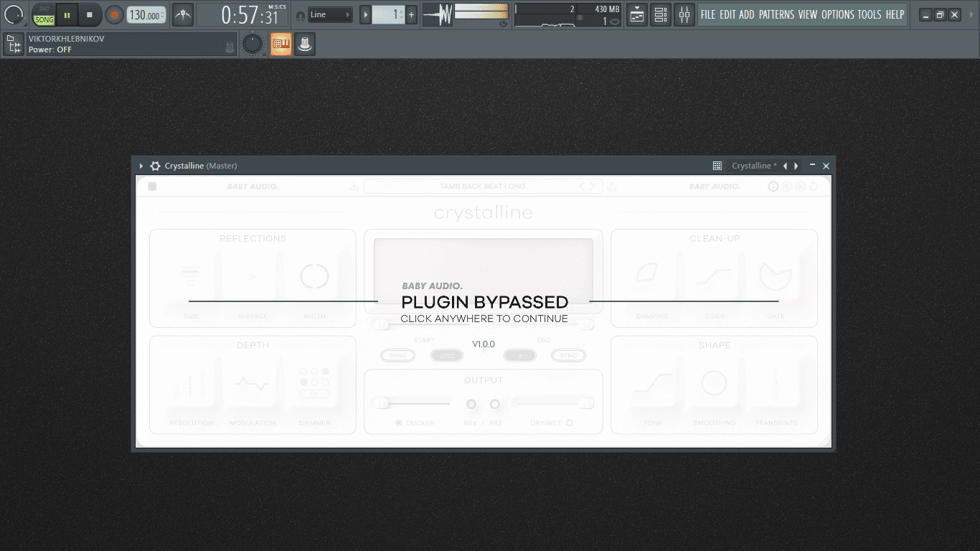The height and width of the screenshot is (551, 980).
Task: Open the Playlist view icon
Action: (x=637, y=14)
